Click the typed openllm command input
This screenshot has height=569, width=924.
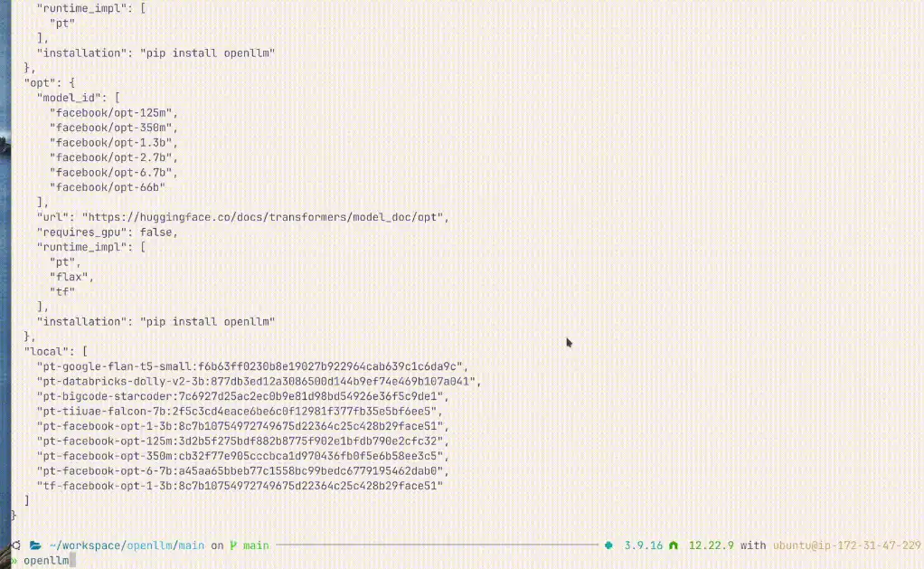46,561
